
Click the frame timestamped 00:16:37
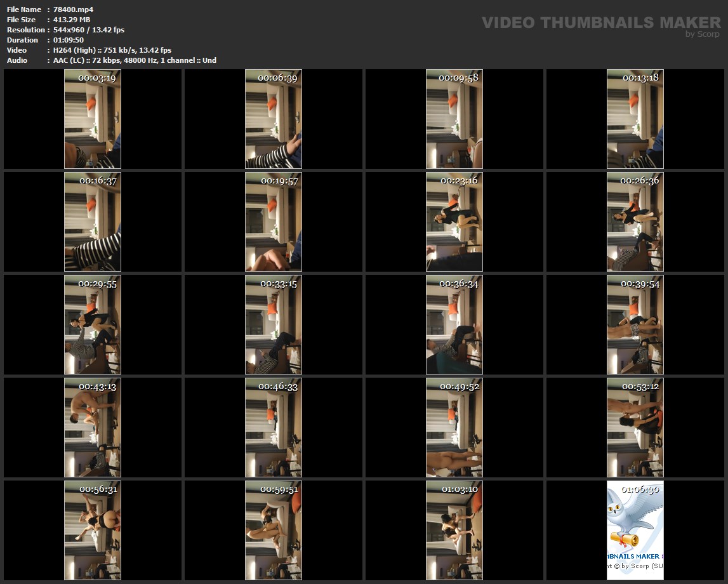pos(93,222)
